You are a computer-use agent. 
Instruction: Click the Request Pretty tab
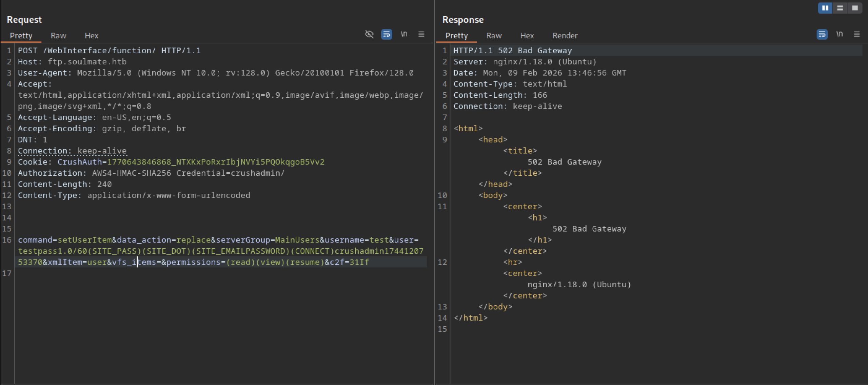coord(21,36)
